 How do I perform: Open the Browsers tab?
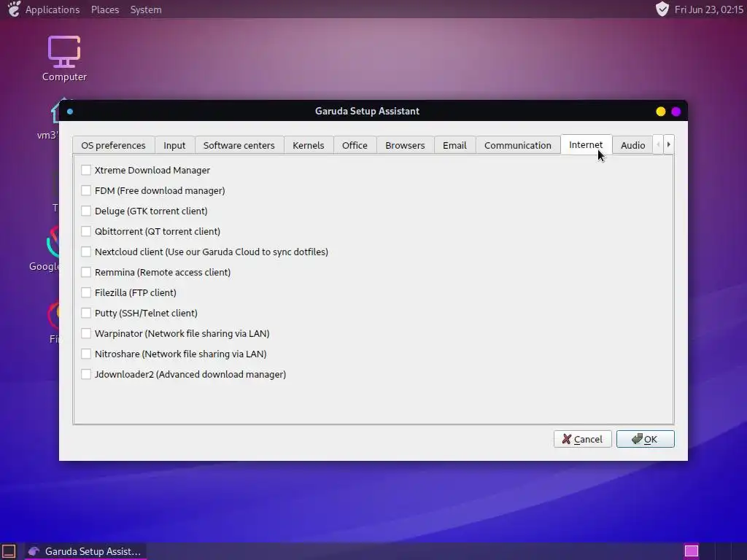[405, 145]
